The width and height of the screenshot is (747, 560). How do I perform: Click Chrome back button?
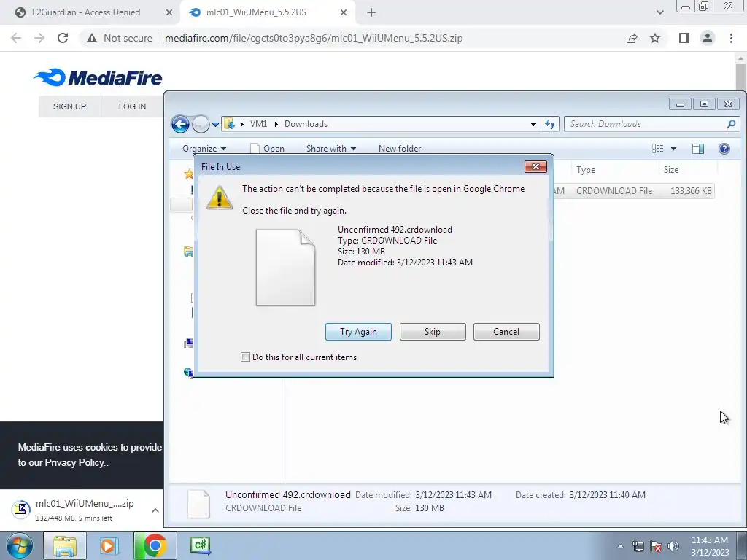click(16, 38)
